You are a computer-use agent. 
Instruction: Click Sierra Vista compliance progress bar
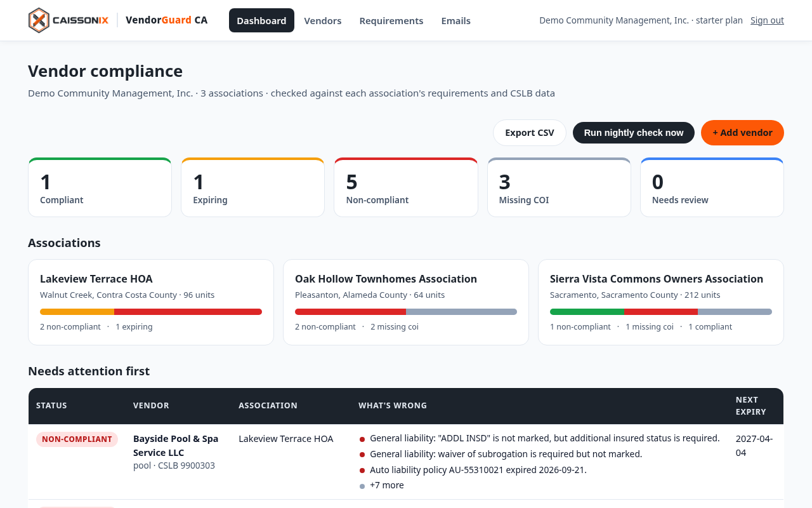[x=661, y=312]
